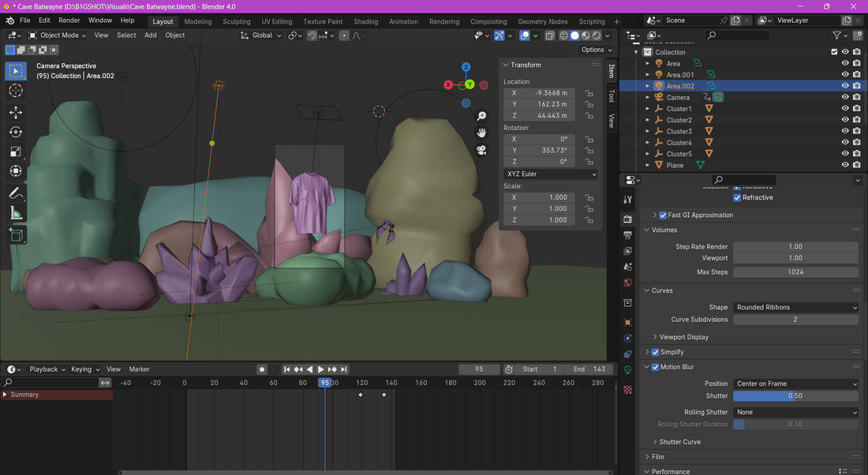Open the Render menu
Screen dimensions: 868x475
pos(69,21)
